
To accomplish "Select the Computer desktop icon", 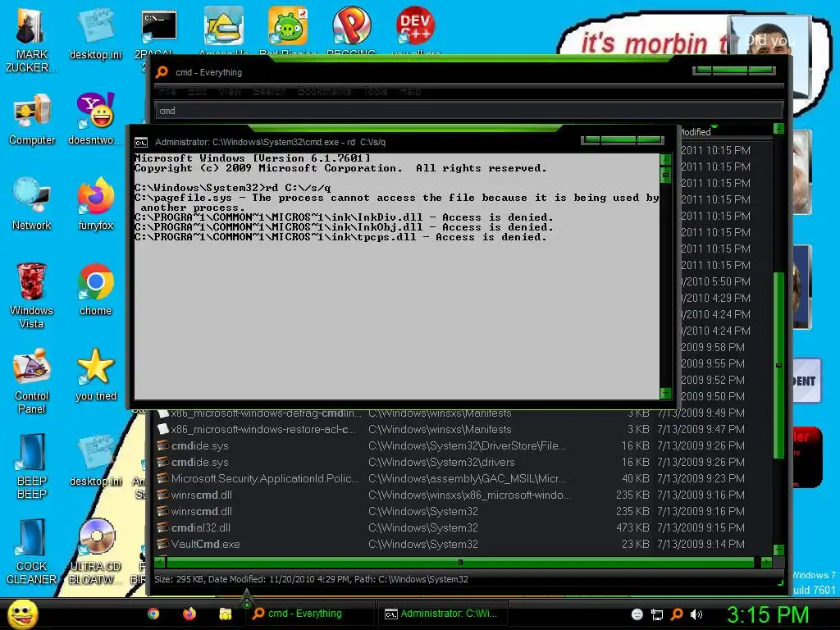I will click(x=32, y=119).
